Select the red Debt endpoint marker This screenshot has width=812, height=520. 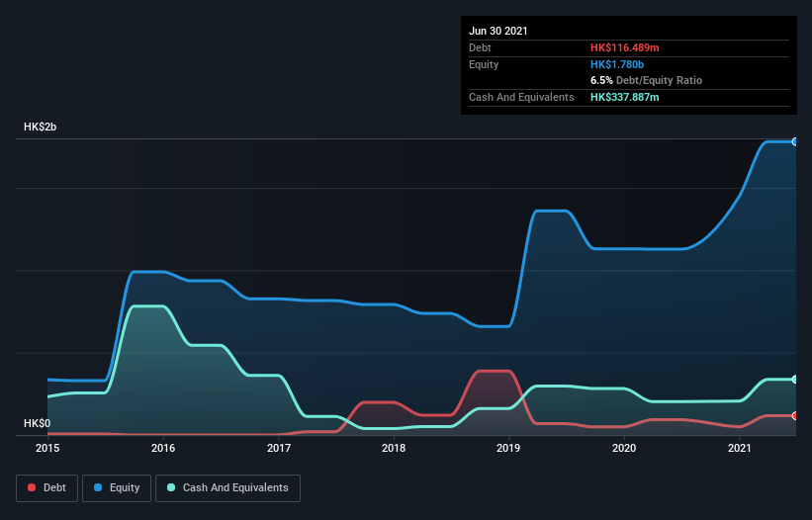tap(795, 415)
